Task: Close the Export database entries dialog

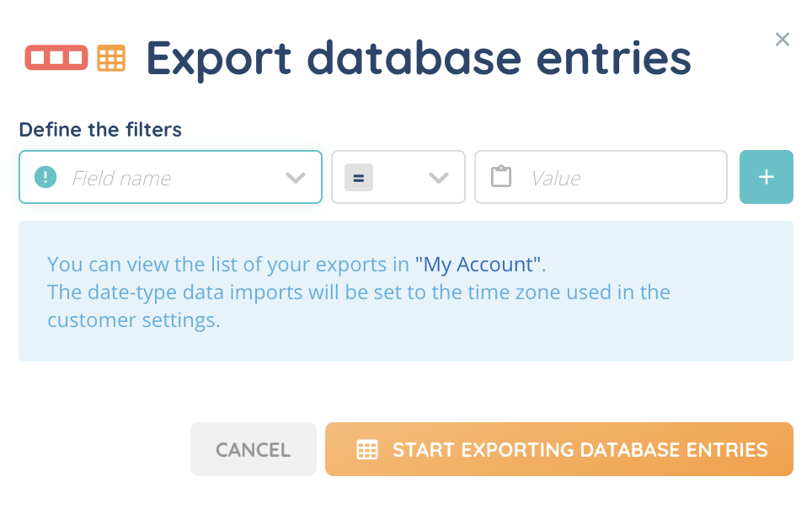Action: click(783, 40)
